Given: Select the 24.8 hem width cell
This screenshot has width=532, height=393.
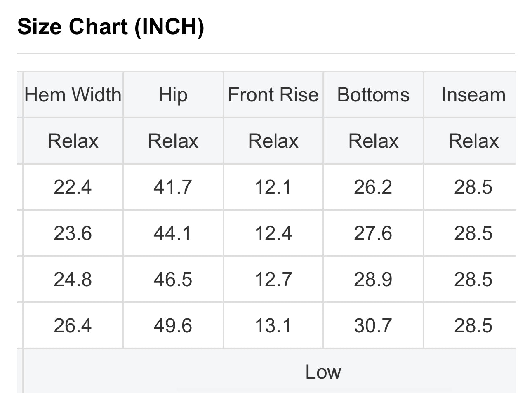Looking at the screenshot, I should (73, 280).
